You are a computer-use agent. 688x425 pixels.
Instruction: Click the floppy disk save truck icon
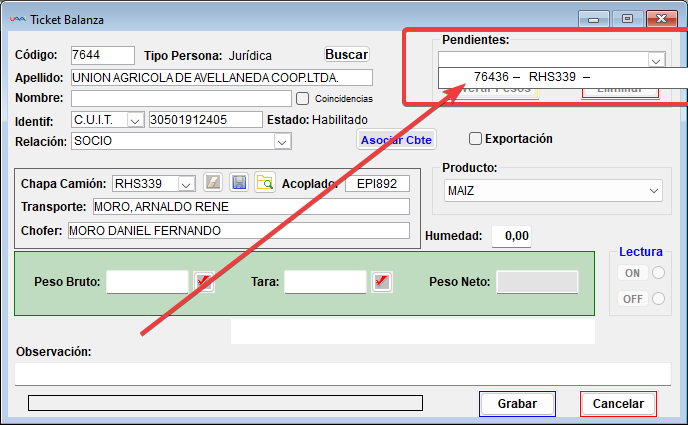click(x=238, y=183)
